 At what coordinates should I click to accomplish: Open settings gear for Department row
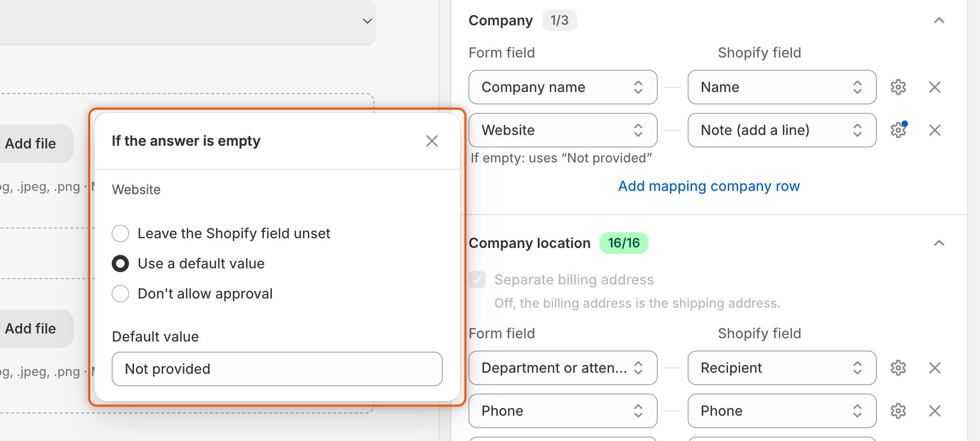point(898,368)
